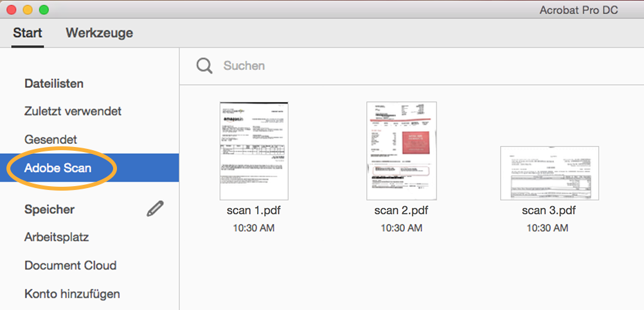The height and width of the screenshot is (310, 644).
Task: Minimize the window with the yellow button
Action: click(x=28, y=10)
